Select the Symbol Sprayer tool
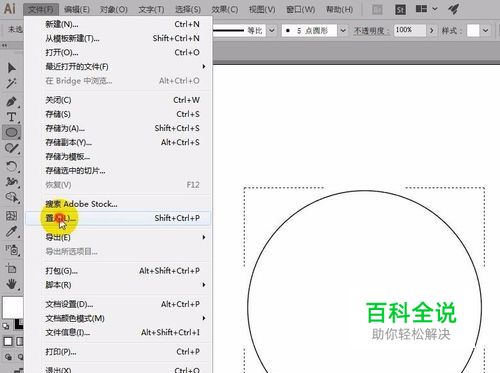The height and width of the screenshot is (373, 500). tap(11, 249)
